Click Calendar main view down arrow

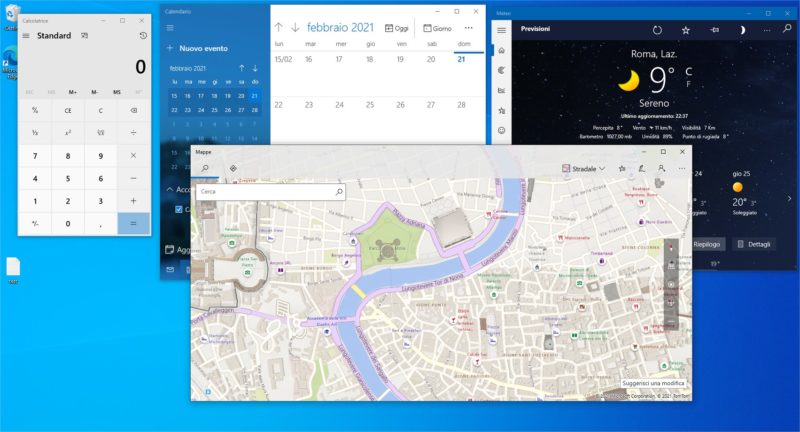tap(295, 28)
